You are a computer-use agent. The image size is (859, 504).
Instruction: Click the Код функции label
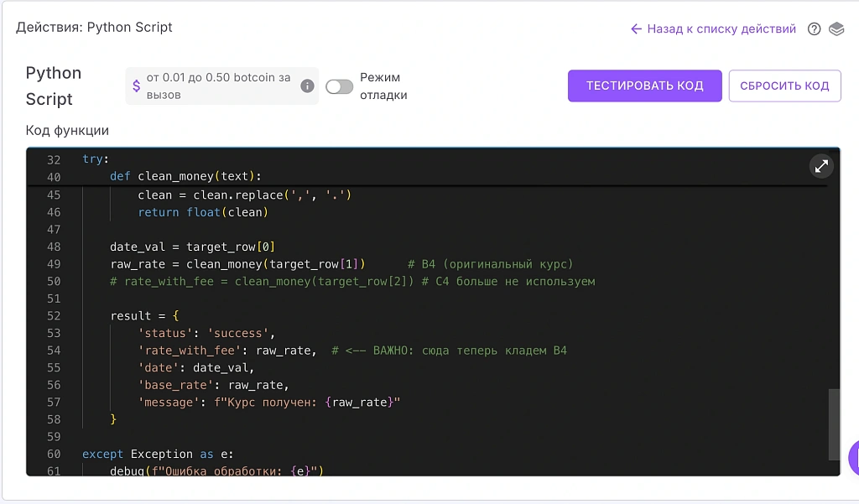(67, 130)
